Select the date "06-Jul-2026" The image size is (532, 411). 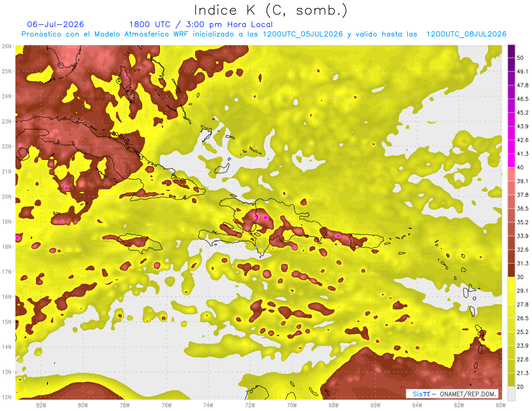coord(55,24)
